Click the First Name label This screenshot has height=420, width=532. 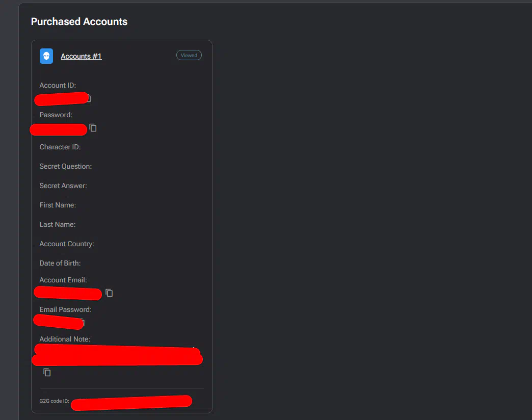[58, 205]
